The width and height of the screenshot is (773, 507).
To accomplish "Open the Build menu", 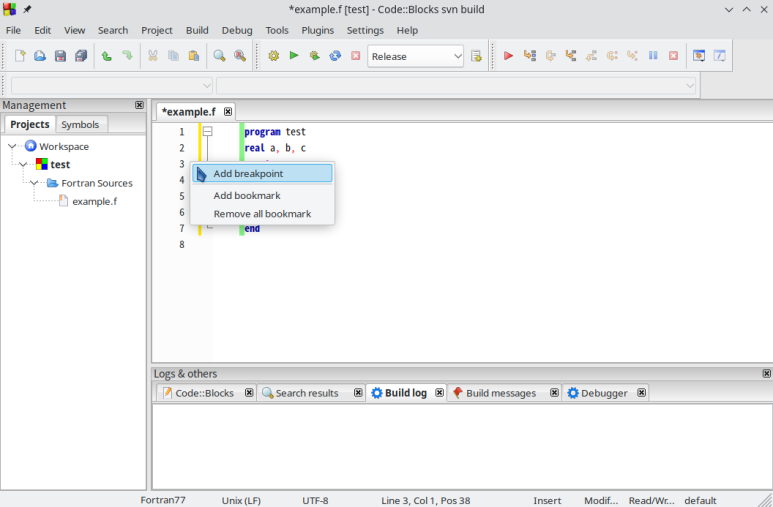I will [x=197, y=30].
